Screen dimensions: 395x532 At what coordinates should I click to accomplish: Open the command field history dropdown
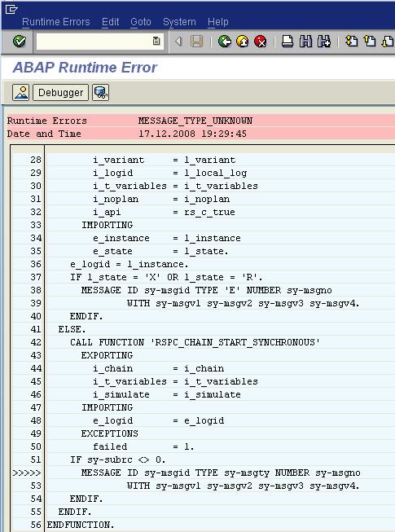coord(156,42)
